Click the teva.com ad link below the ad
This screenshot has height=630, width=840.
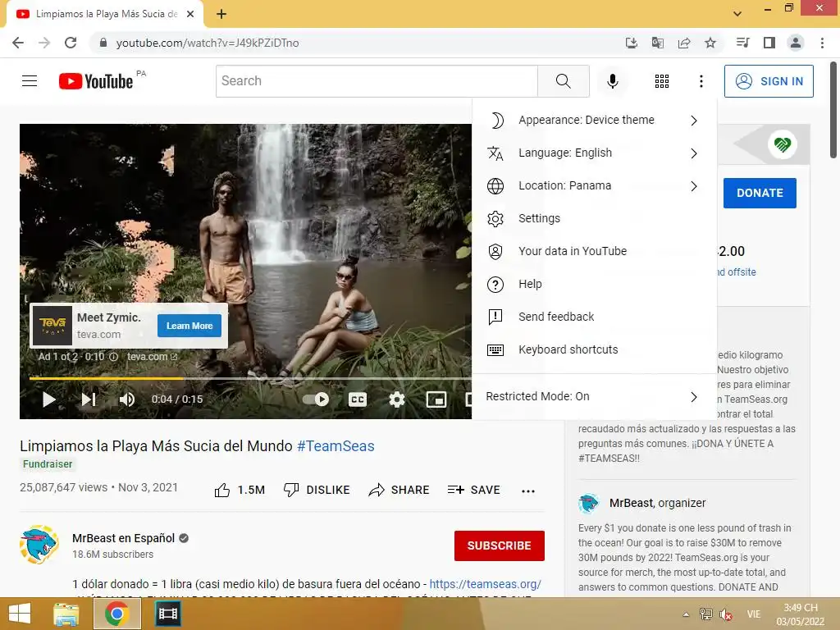pyautogui.click(x=152, y=356)
